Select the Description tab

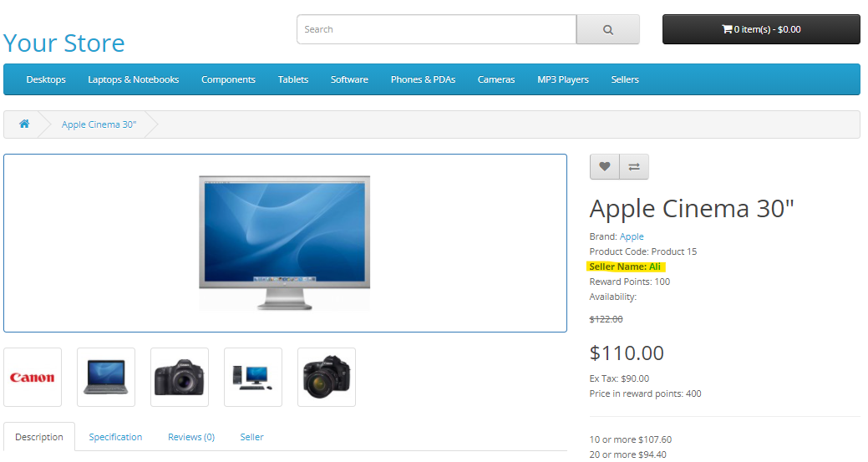[39, 437]
